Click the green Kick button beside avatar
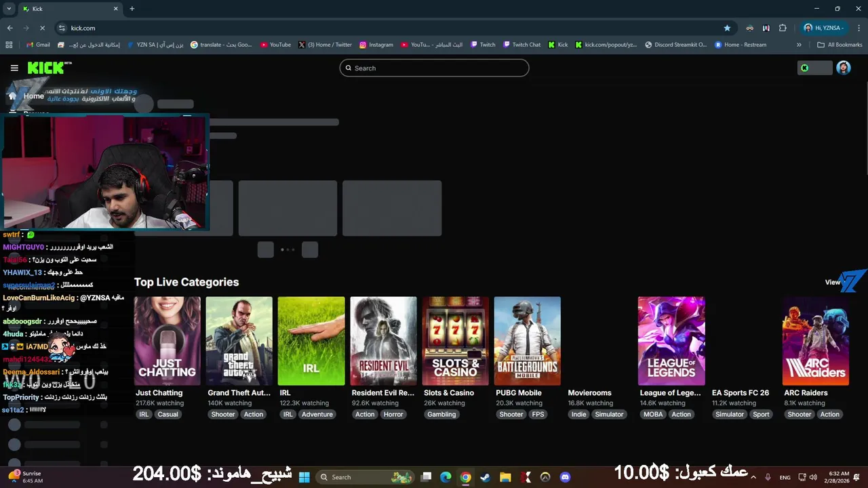 tap(814, 68)
